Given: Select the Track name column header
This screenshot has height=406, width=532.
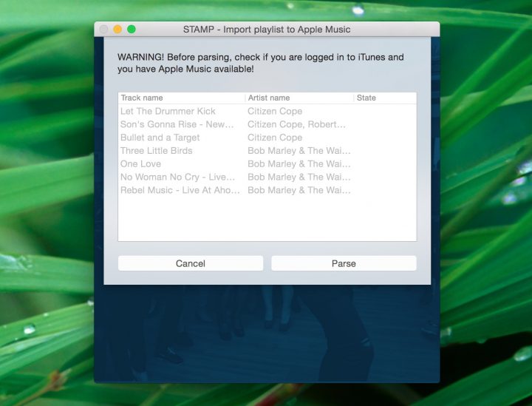Looking at the screenshot, I should click(182, 98).
